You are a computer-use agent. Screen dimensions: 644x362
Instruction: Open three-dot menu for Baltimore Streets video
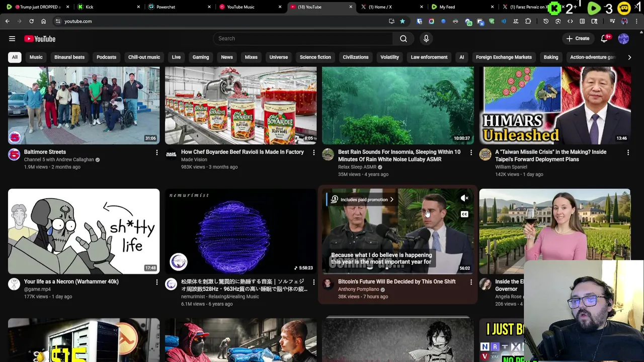point(156,152)
